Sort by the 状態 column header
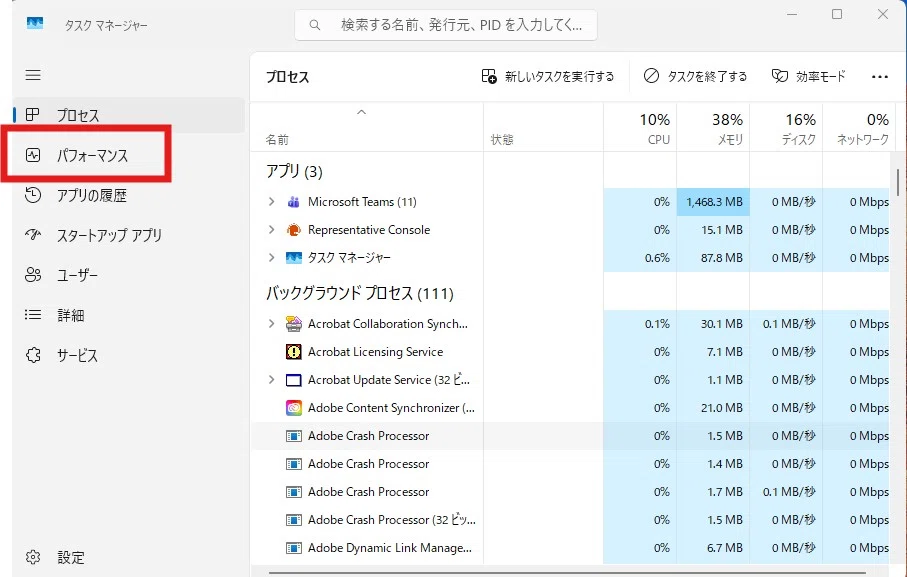The height and width of the screenshot is (577, 907). click(x=543, y=128)
